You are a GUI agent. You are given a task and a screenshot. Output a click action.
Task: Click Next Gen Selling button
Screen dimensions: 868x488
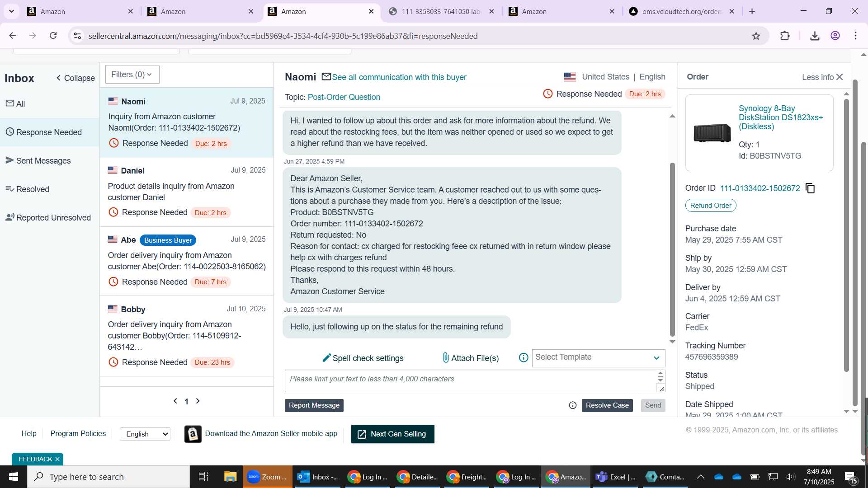pos(392,434)
